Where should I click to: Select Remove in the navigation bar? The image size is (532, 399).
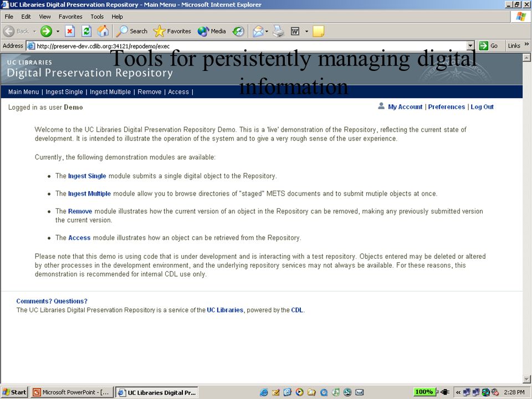(x=149, y=92)
